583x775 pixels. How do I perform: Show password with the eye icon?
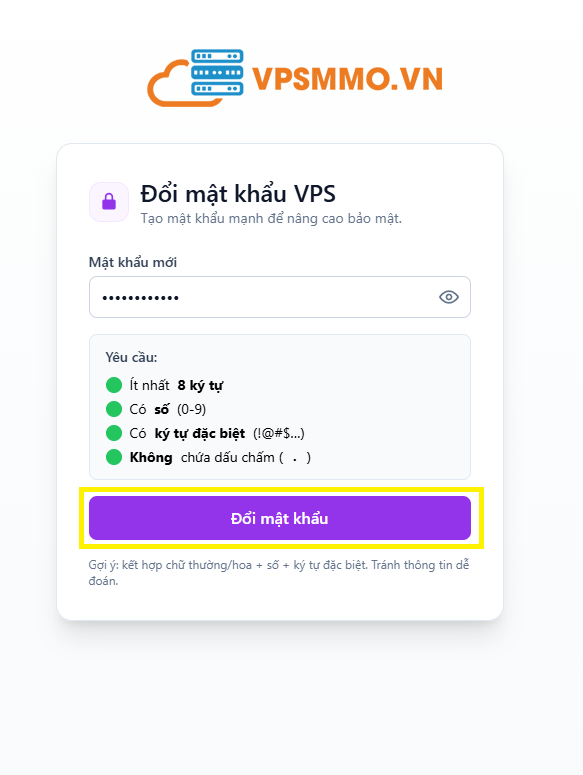click(449, 297)
